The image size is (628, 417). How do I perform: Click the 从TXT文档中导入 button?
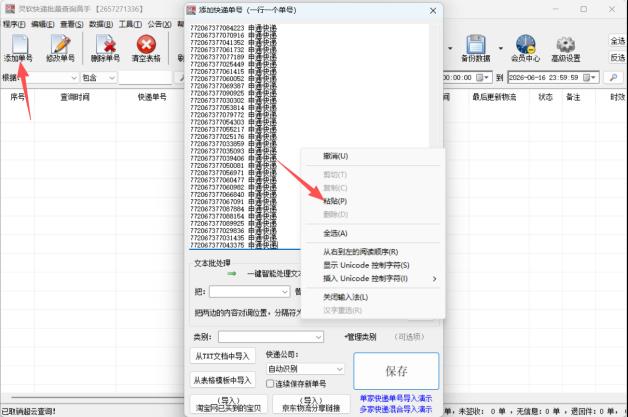222,356
